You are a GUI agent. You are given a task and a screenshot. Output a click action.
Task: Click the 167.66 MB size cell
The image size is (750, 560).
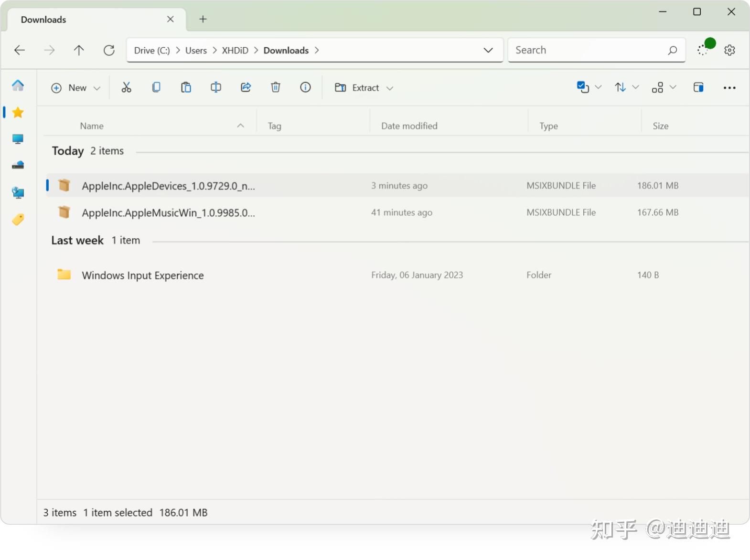pyautogui.click(x=658, y=212)
